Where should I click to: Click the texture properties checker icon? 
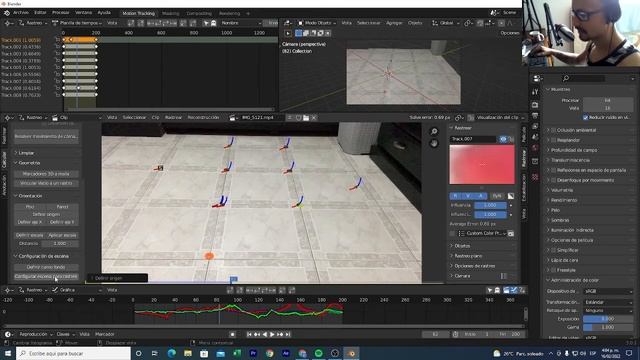(x=535, y=177)
